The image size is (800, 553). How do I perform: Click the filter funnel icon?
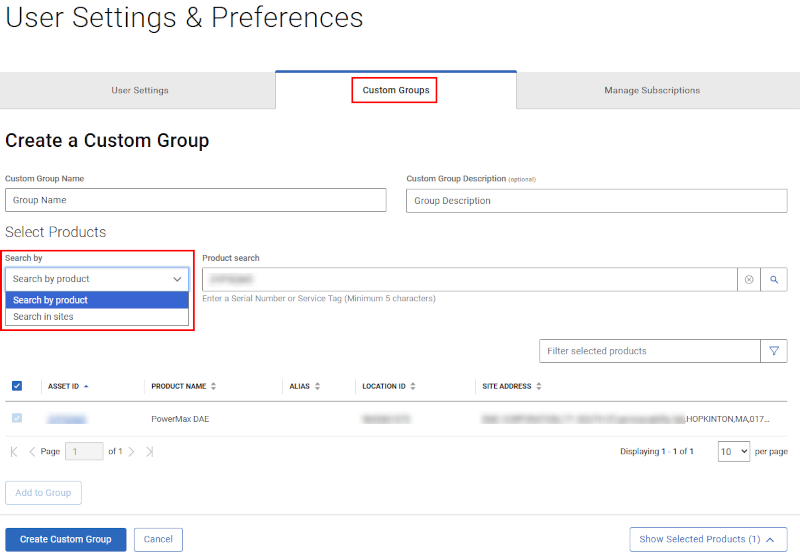tap(774, 351)
